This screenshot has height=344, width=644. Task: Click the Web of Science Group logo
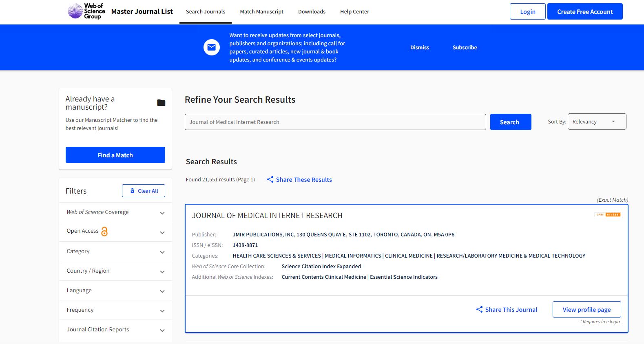point(86,11)
